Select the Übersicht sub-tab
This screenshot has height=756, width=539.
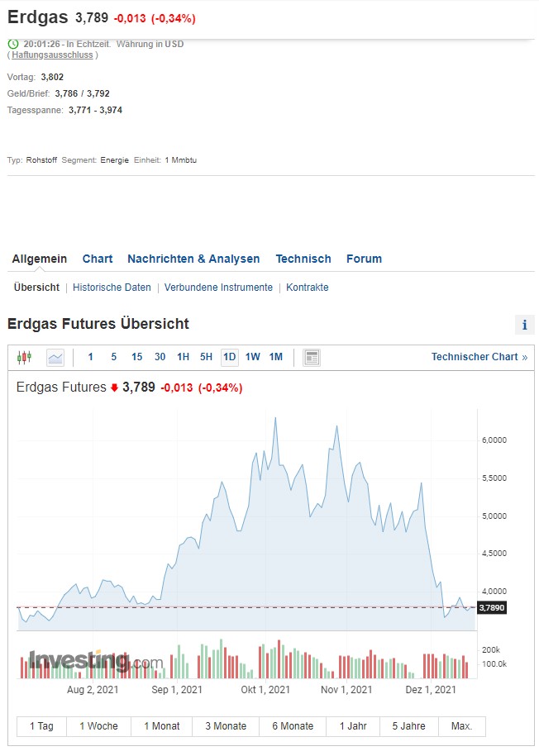36,288
